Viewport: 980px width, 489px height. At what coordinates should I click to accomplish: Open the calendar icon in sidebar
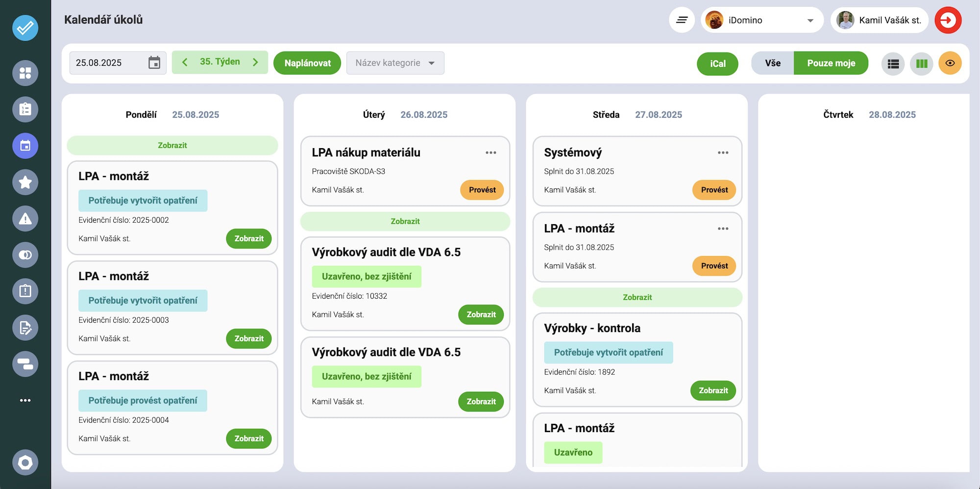tap(25, 146)
